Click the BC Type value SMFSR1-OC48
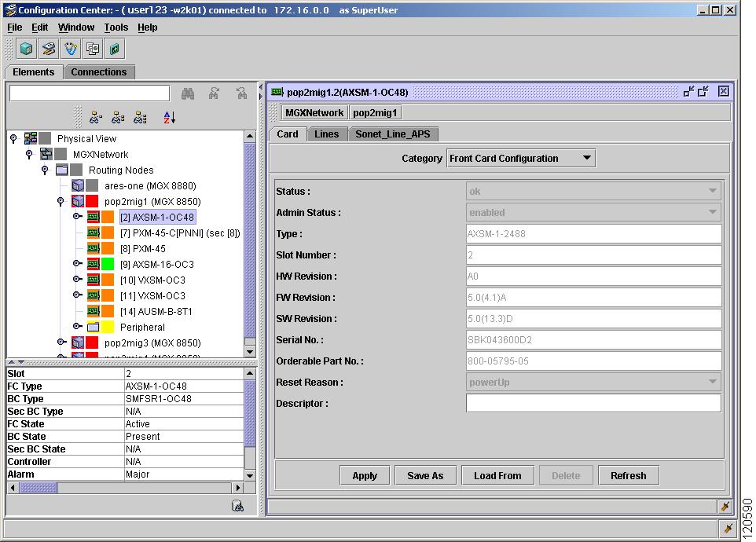Screen dimensions: 756x542 159,399
